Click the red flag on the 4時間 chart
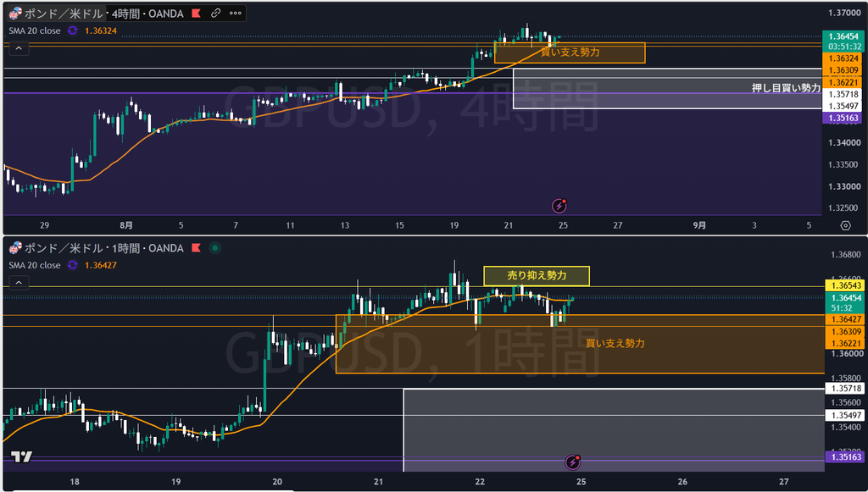The image size is (868, 492). pos(196,14)
